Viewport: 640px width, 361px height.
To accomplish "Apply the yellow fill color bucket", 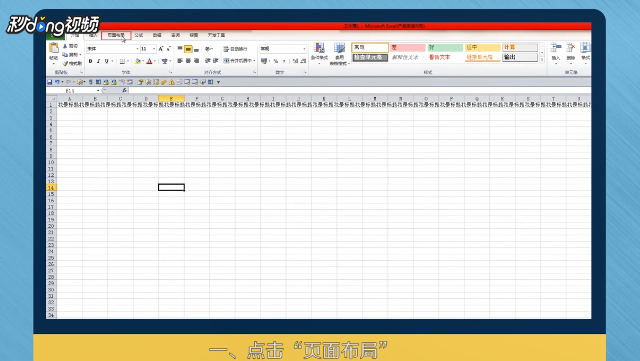I will pyautogui.click(x=138, y=61).
